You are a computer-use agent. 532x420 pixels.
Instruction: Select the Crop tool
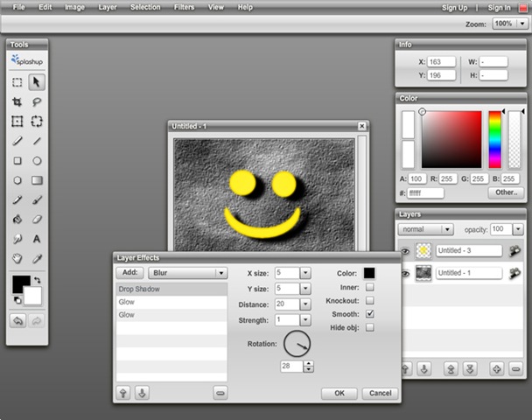click(x=17, y=101)
